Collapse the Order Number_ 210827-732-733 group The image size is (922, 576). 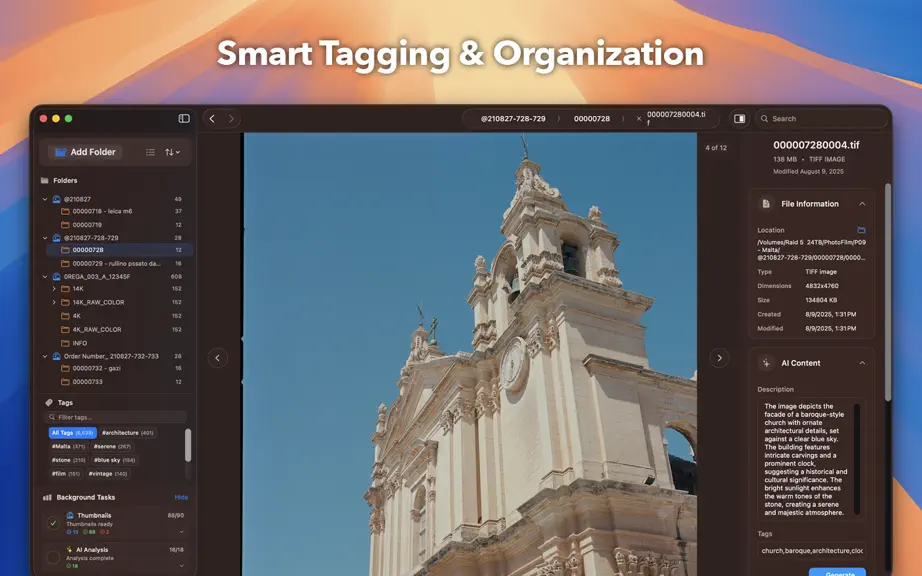pyautogui.click(x=45, y=356)
